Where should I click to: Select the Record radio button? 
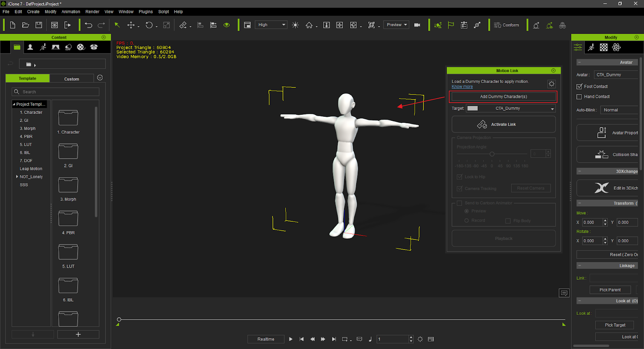467,221
